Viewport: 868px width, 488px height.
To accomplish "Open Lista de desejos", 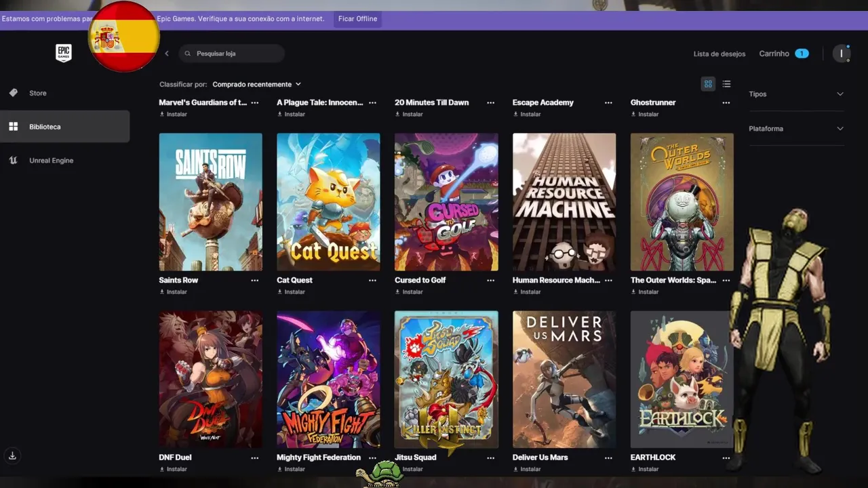I will 719,54.
